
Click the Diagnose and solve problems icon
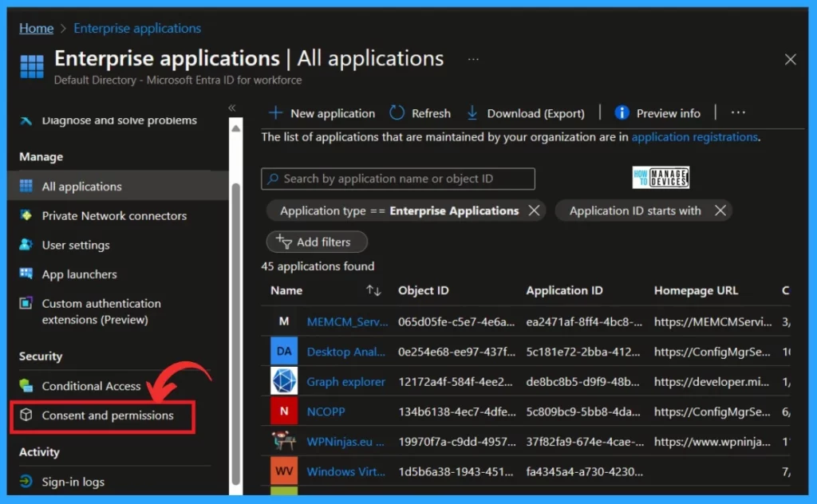[x=26, y=120]
